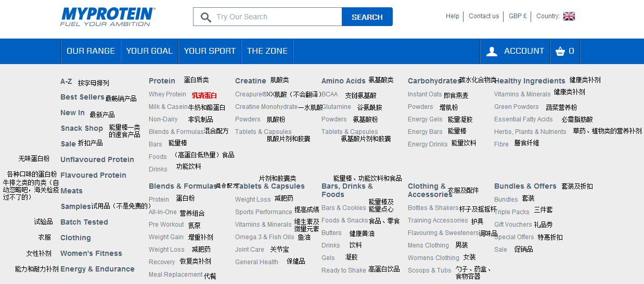Click the Instant Oats link
644x284 pixels.
tap(425, 94)
